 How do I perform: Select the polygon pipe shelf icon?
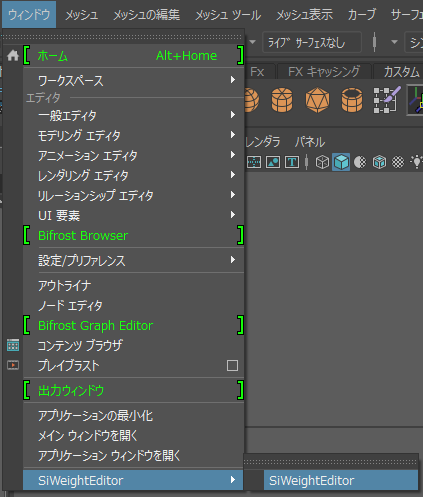352,100
